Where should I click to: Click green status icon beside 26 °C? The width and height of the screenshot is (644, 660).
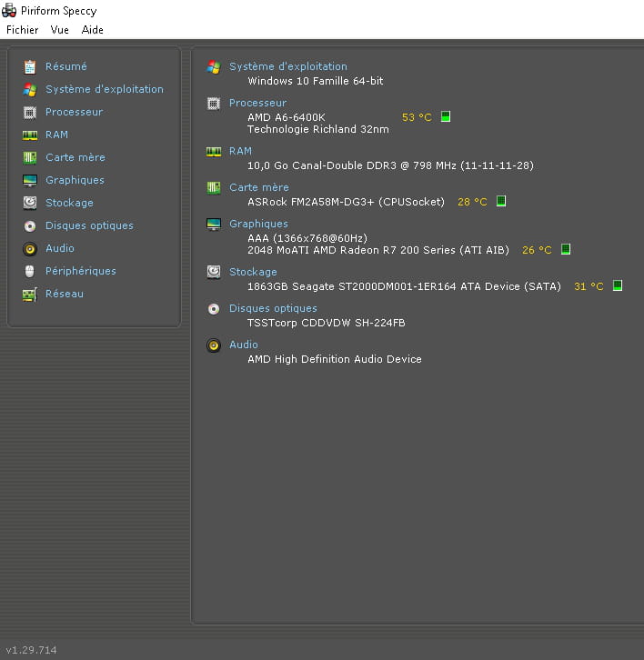(x=566, y=249)
